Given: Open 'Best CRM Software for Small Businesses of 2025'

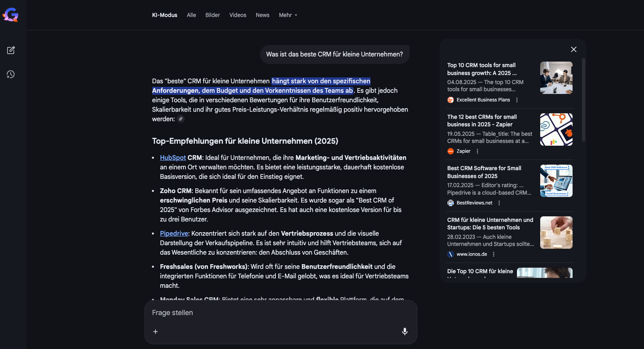Looking at the screenshot, I should tap(484, 172).
